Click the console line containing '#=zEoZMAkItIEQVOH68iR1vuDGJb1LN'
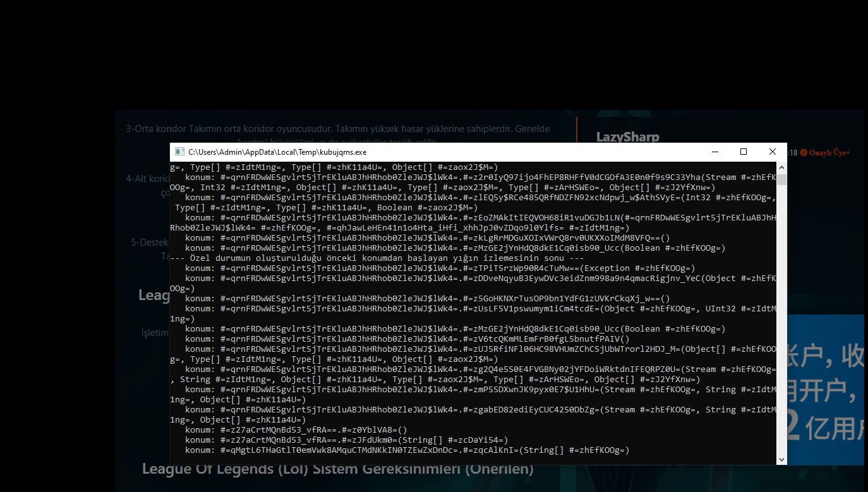Image resolution: width=868 pixels, height=492 pixels. click(x=481, y=217)
